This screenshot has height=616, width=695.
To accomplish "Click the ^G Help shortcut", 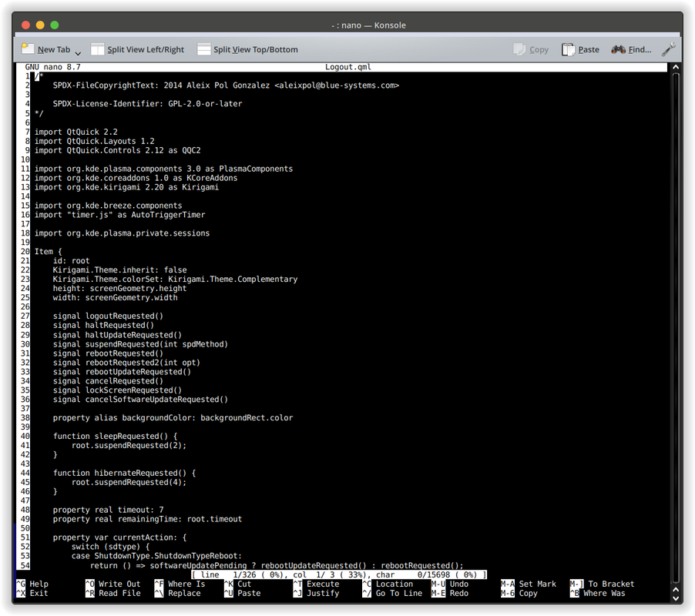I will tap(32, 584).
